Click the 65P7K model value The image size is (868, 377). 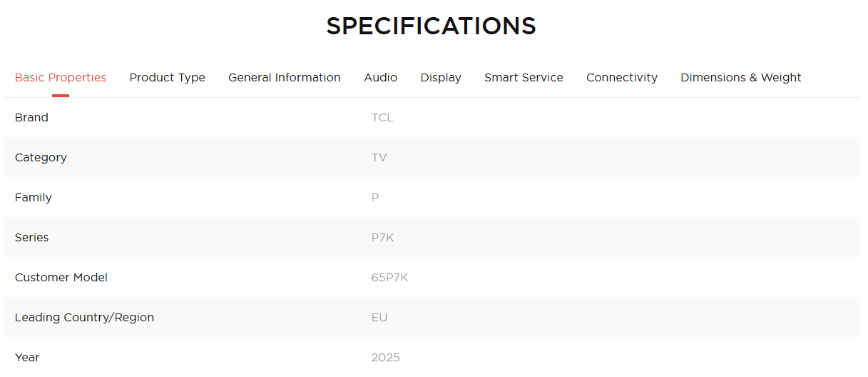point(389,278)
